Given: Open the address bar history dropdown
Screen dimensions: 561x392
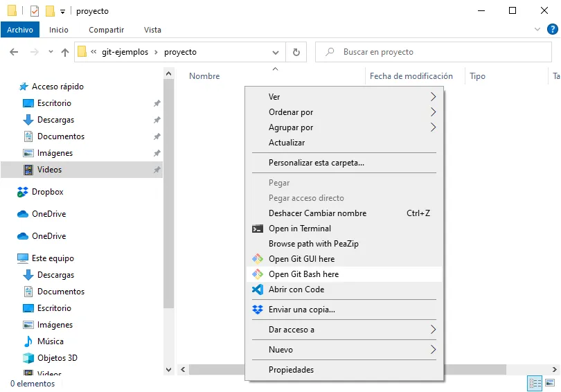Looking at the screenshot, I should coord(276,52).
